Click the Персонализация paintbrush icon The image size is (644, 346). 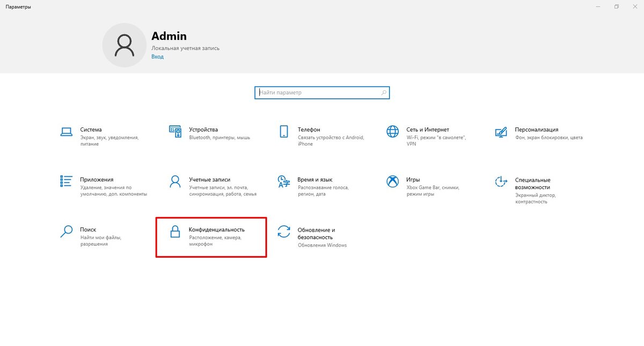(501, 132)
